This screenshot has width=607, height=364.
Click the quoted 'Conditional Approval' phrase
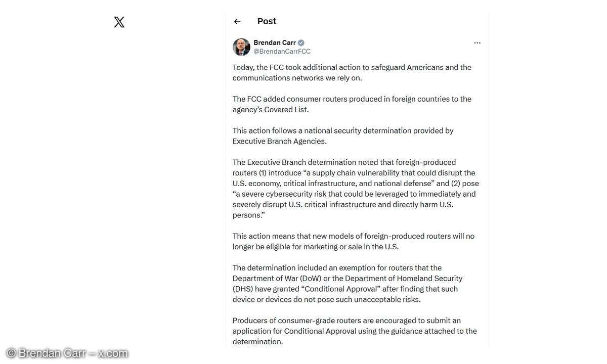(x=340, y=289)
